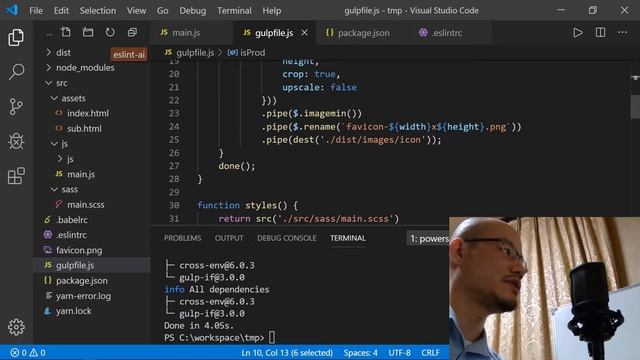Open the Manage gear settings icon
Screen dimensions: 640x360
pos(16,327)
